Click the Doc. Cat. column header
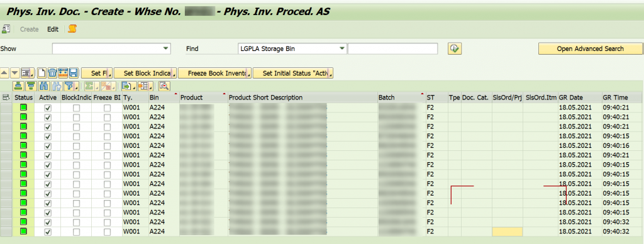The width and height of the screenshot is (644, 244). 477,97
